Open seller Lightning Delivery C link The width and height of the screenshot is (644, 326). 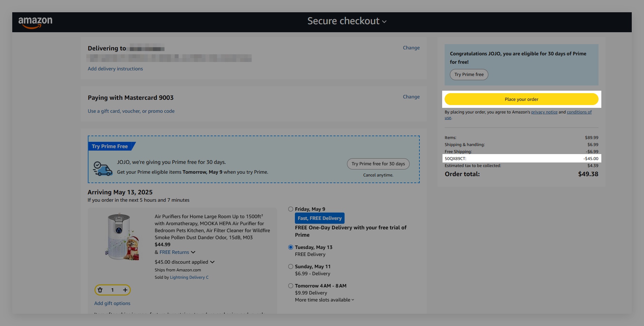(x=189, y=277)
